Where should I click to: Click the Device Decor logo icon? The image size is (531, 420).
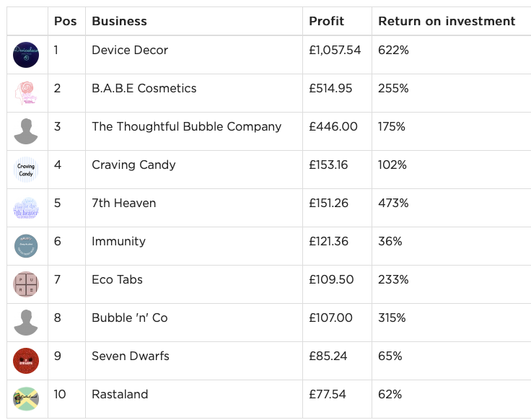click(x=26, y=55)
